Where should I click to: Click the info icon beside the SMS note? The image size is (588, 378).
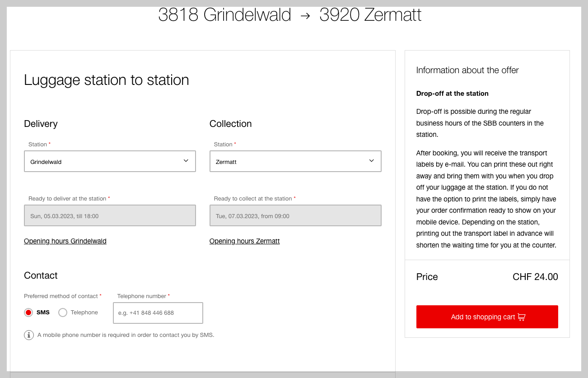click(29, 335)
